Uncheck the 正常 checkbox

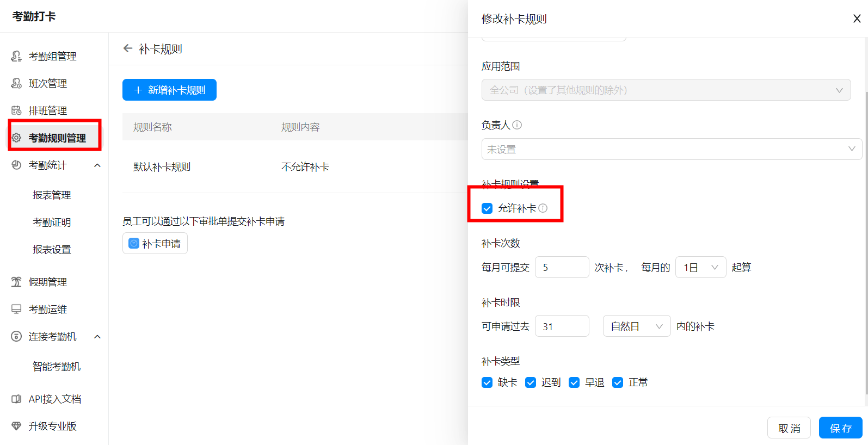pos(618,382)
